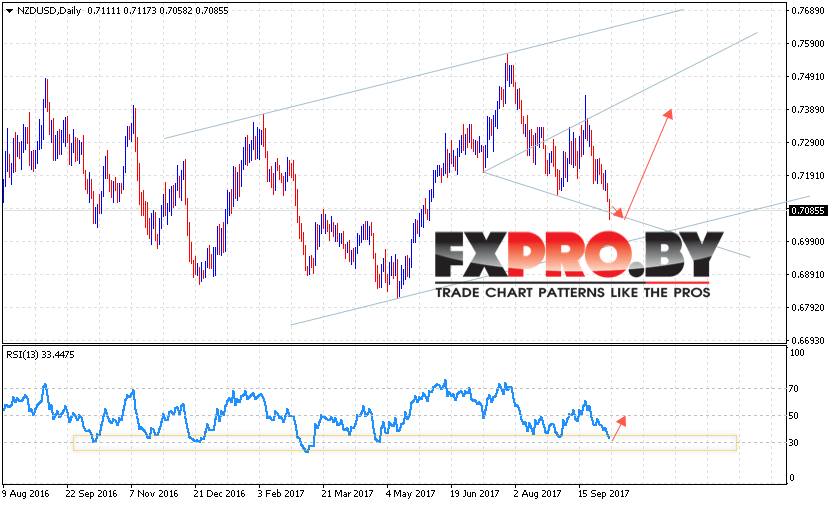Image resolution: width=829 pixels, height=505 pixels.
Task: Click the black current price tag on price axis
Action: [807, 210]
